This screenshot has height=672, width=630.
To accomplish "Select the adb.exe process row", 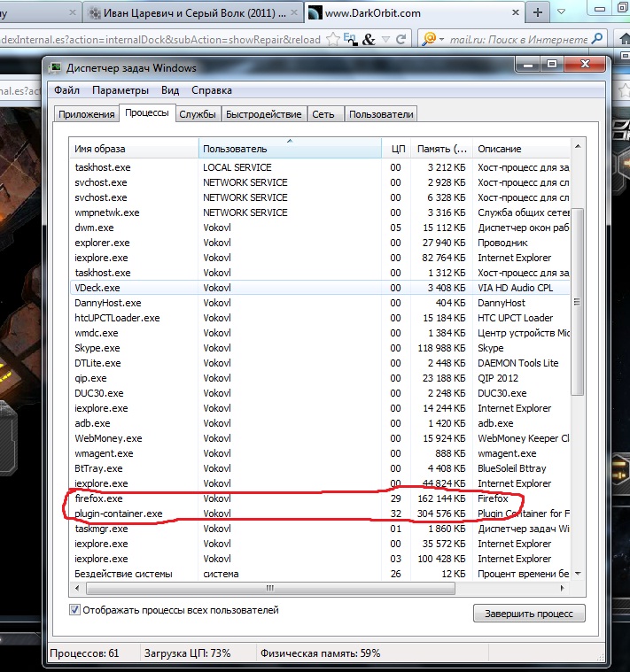I will point(320,423).
